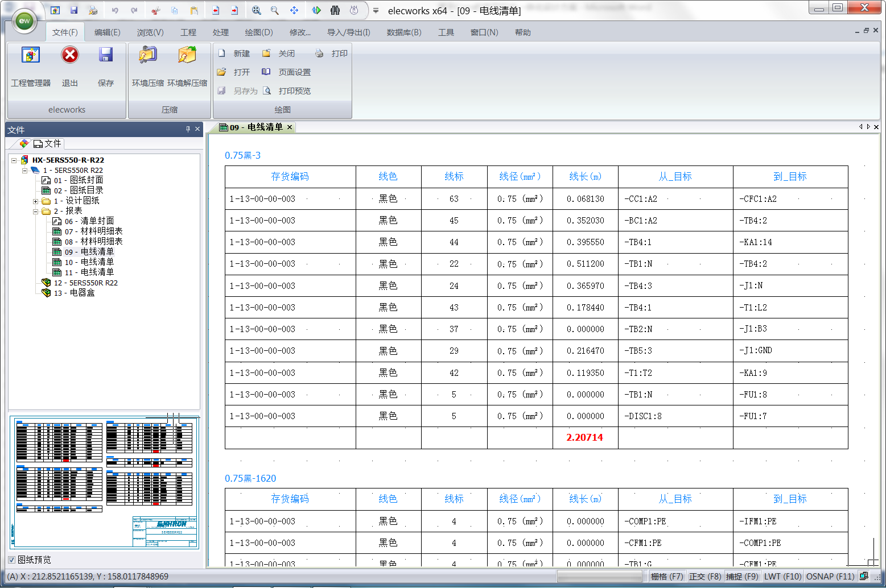
Task: Go to next page icon (red right arrow)
Action: pos(234,10)
